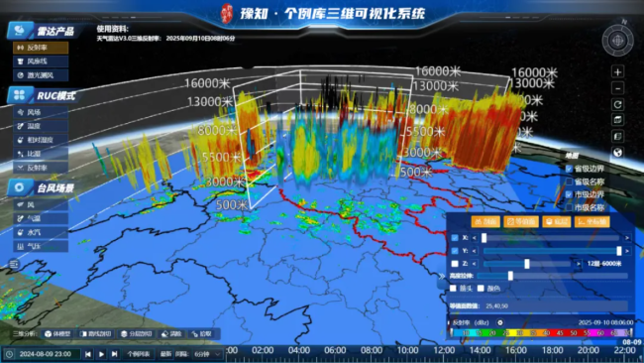Click the 坐标轴 coordinate axis button
Image resolution: width=644 pixels, height=363 pixels.
(591, 221)
